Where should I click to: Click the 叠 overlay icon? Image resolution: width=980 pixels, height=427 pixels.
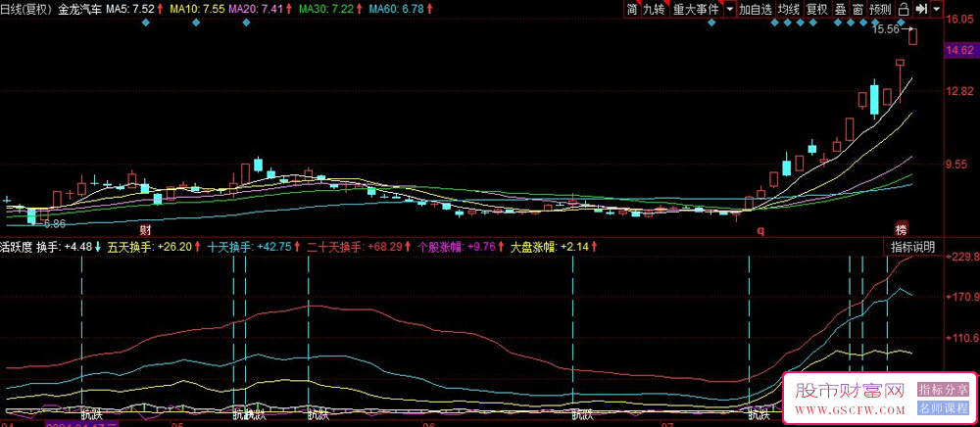(840, 9)
